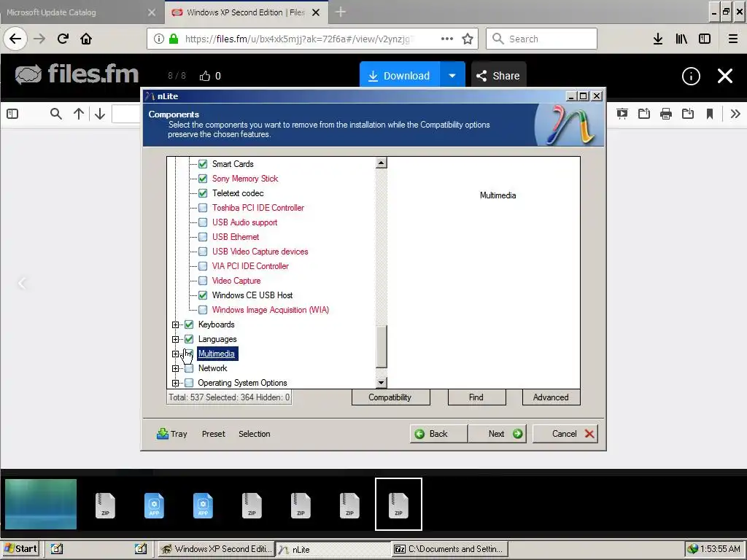Viewport: 747px width, 560px height.
Task: Open Firefox library icon
Action: [681, 39]
